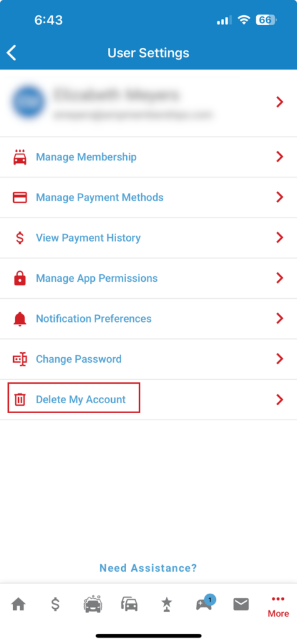Viewport: 297px width, 644px height.
Task: Tap the Need Assistance? link
Action: [148, 568]
